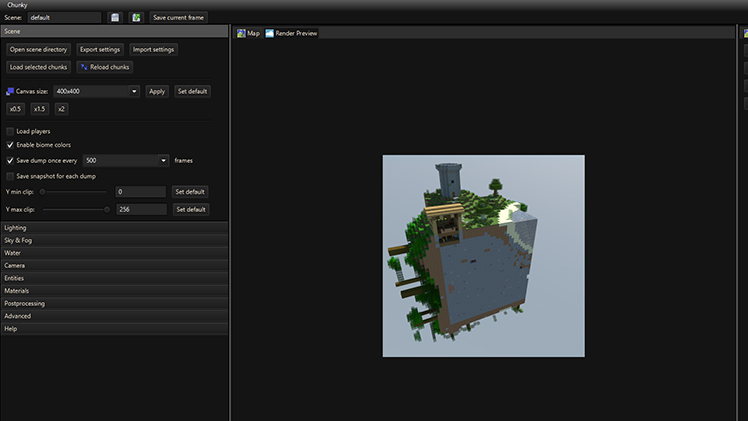Uncheck Save dump once every option
This screenshot has width=748, height=421.
click(x=10, y=160)
